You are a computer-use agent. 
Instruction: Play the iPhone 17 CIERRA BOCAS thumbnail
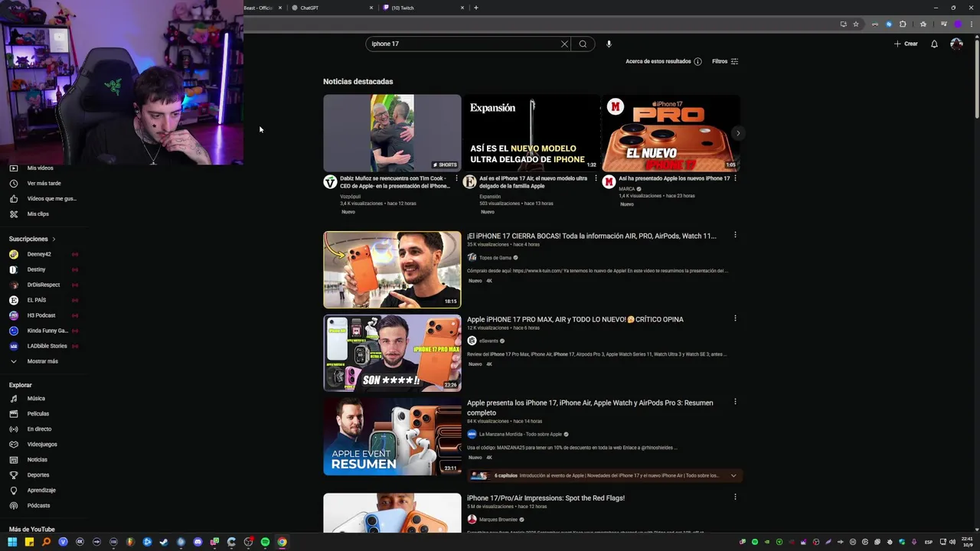coord(392,269)
